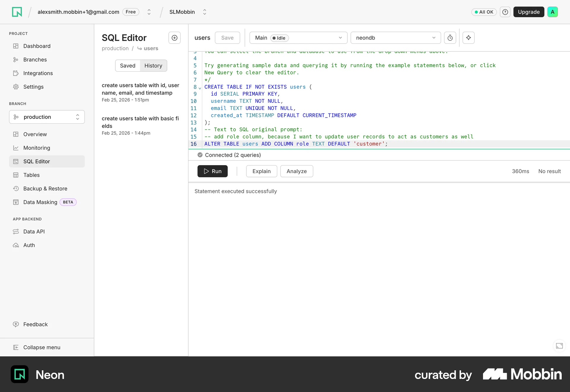Click the Upgrade button
This screenshot has width=570, height=392.
(529, 12)
